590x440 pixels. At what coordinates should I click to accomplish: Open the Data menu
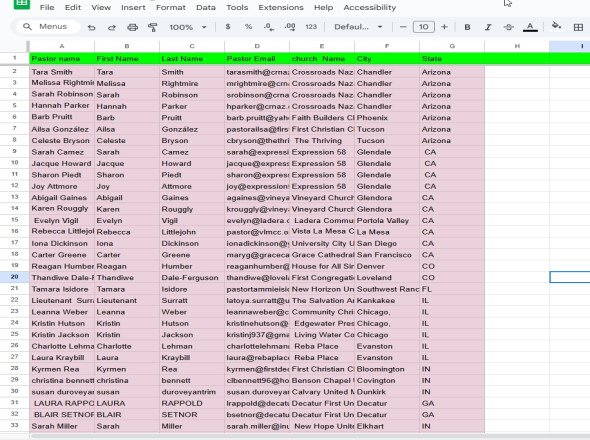tap(206, 7)
